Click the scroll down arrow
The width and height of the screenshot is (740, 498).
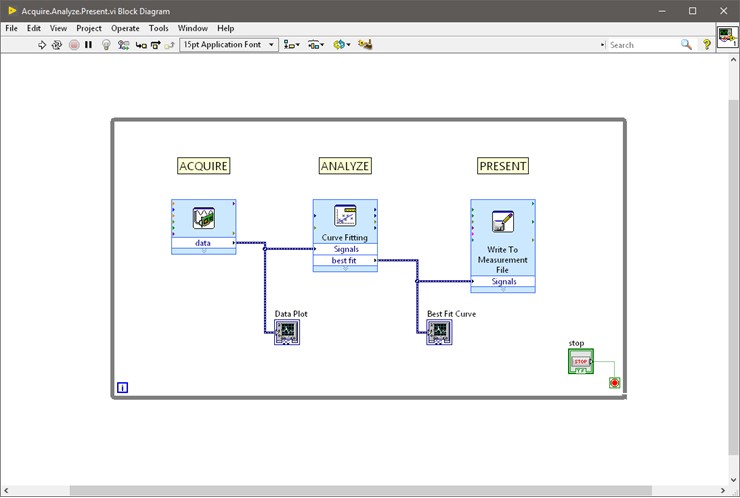point(733,480)
